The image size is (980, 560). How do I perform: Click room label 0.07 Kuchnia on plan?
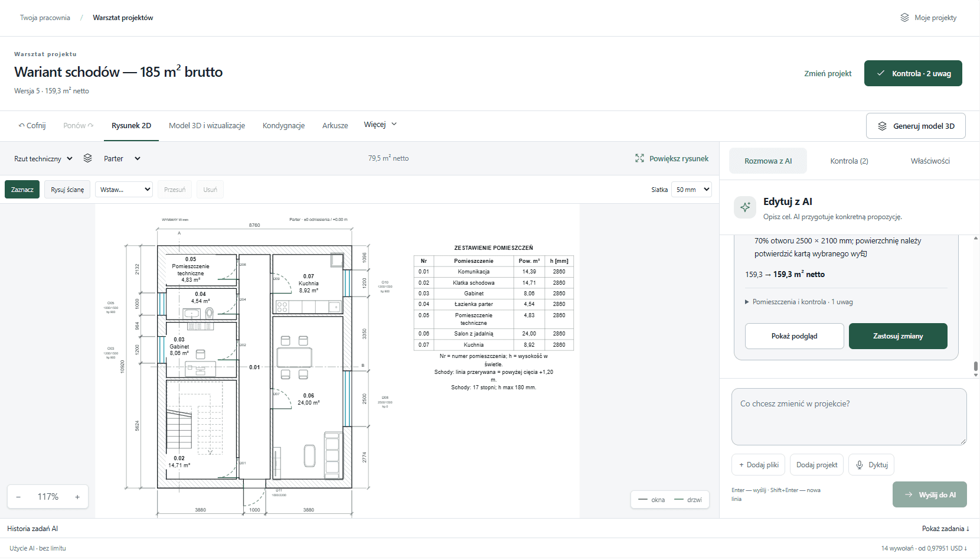(308, 284)
